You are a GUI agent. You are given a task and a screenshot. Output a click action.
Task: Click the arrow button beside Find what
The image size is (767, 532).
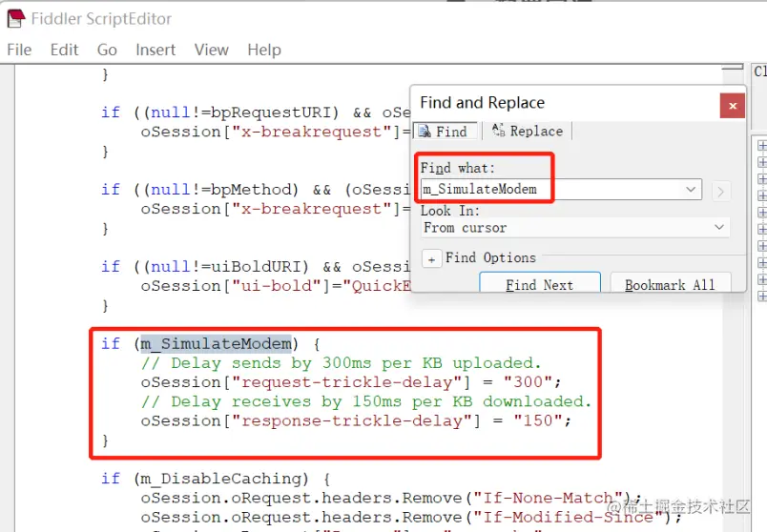click(x=720, y=192)
